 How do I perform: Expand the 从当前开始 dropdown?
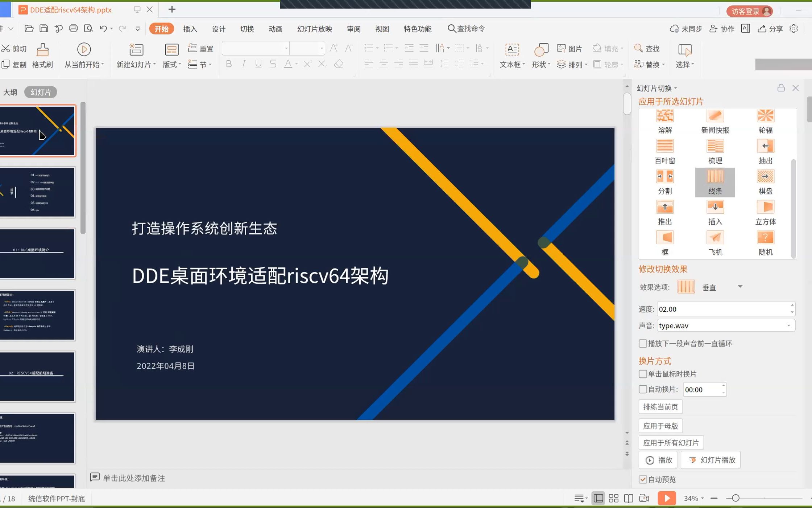(103, 64)
